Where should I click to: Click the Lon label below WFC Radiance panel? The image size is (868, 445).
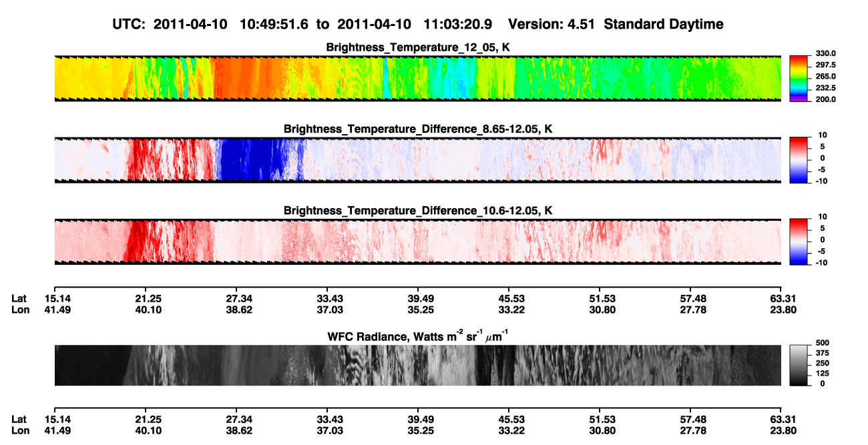pyautogui.click(x=20, y=431)
